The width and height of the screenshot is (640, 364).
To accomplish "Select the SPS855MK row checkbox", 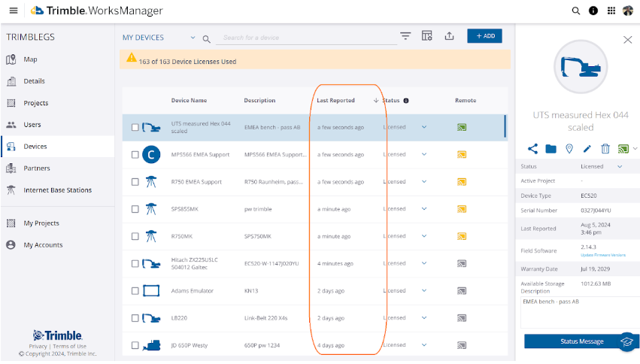I will click(135, 209).
